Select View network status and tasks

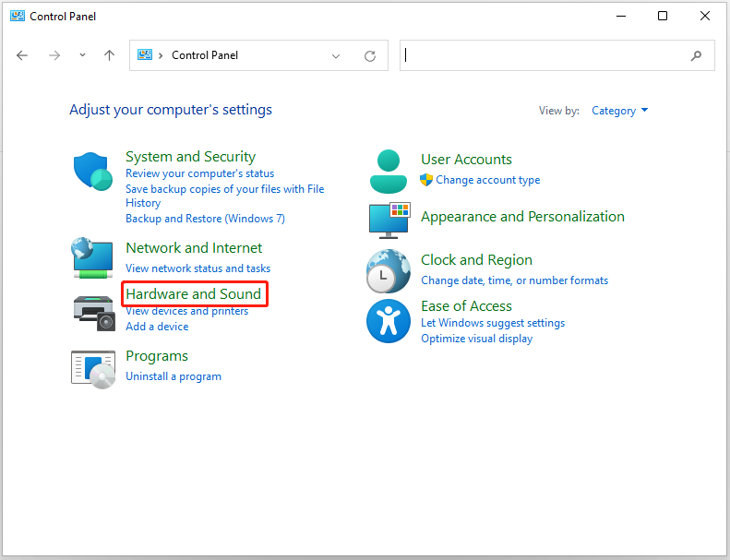[x=197, y=268]
